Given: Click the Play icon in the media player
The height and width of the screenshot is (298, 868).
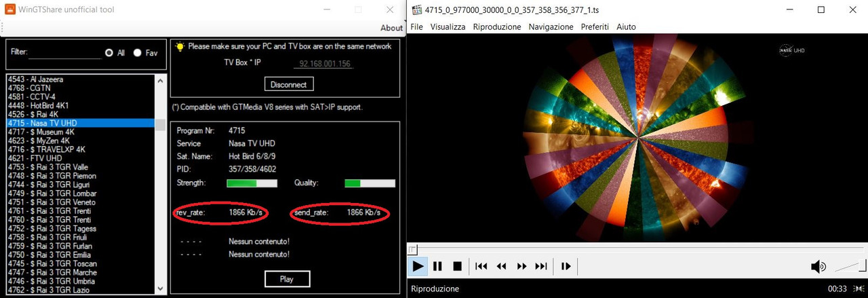Looking at the screenshot, I should 418,266.
